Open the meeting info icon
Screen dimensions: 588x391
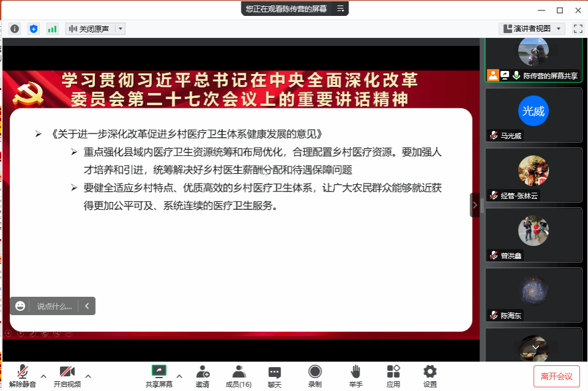[15, 29]
